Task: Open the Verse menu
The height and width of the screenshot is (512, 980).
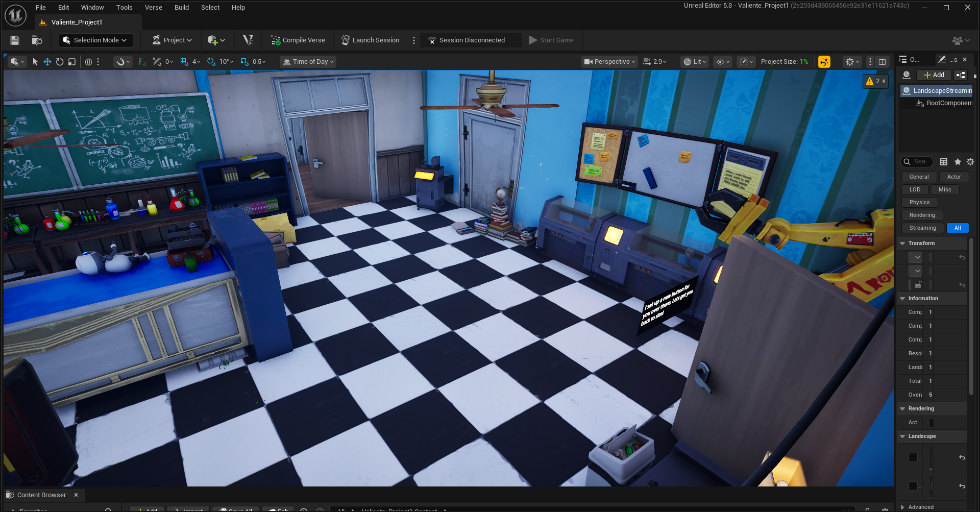Action: (x=153, y=8)
